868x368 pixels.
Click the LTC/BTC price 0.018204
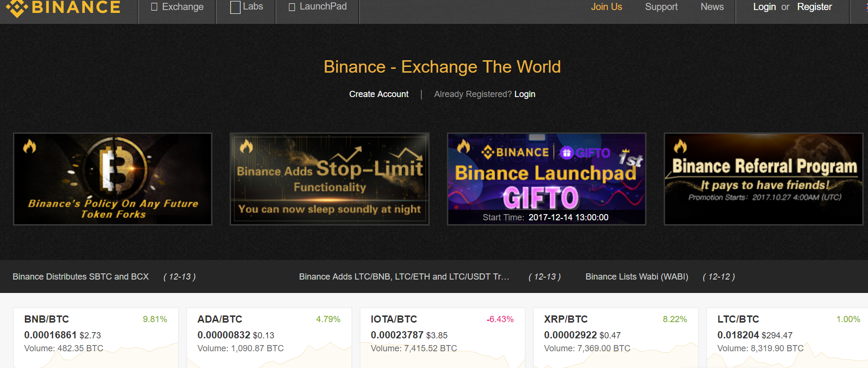click(738, 335)
